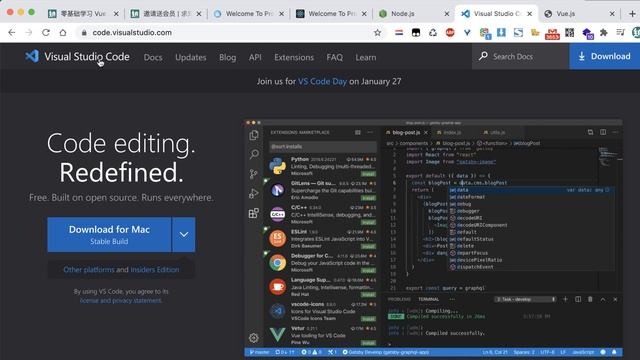
Task: Open the Learn page
Action: pos(366,57)
